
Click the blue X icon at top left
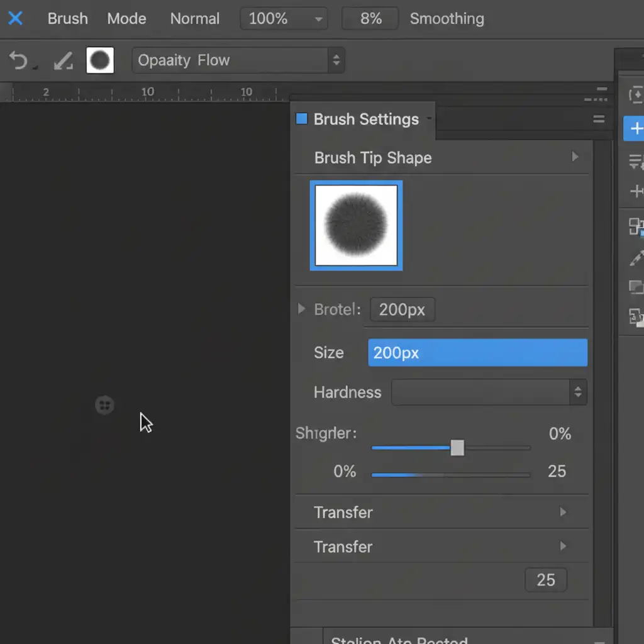(x=15, y=18)
